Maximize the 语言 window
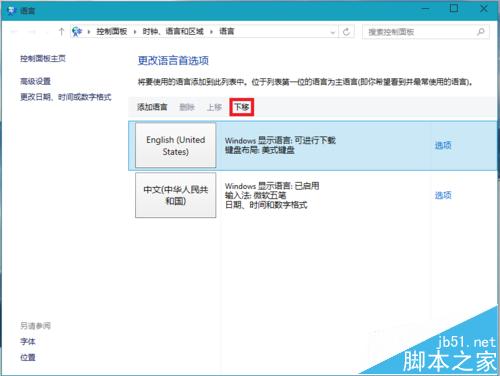 (x=454, y=9)
